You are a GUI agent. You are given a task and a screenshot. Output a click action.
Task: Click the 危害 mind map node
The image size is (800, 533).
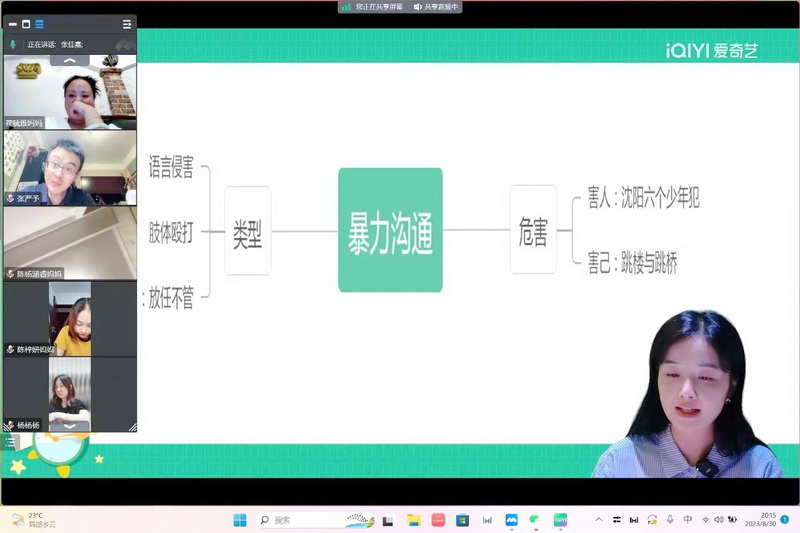tap(533, 230)
